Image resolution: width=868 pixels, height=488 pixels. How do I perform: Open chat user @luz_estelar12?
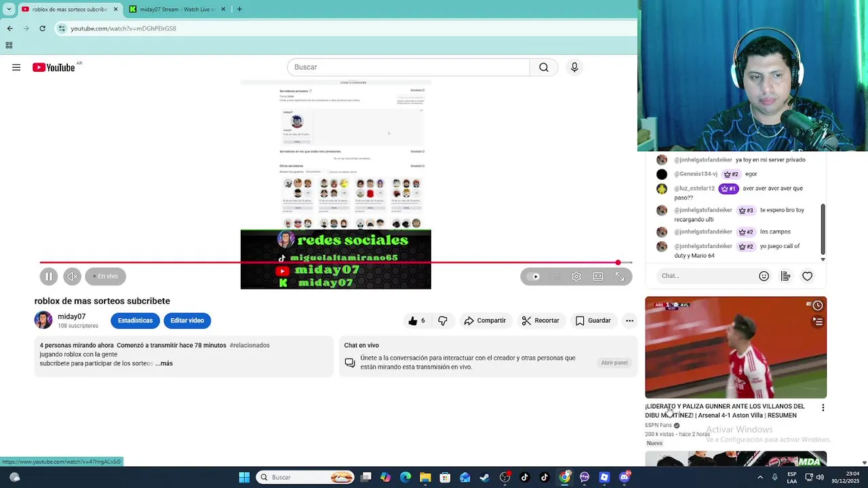click(694, 188)
